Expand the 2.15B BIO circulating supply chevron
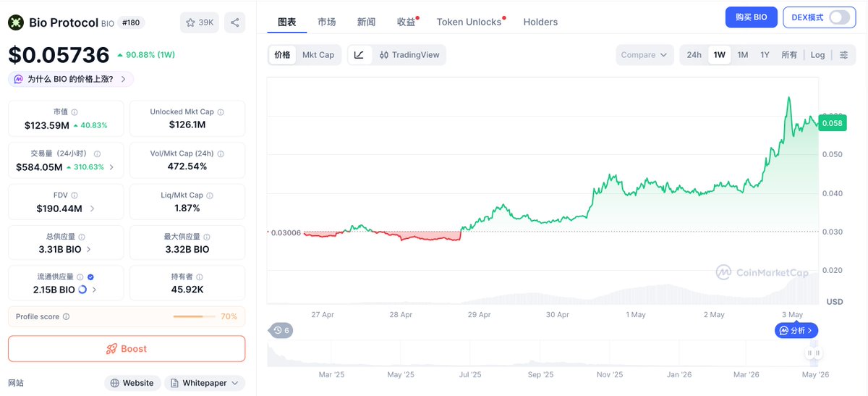 [x=95, y=290]
